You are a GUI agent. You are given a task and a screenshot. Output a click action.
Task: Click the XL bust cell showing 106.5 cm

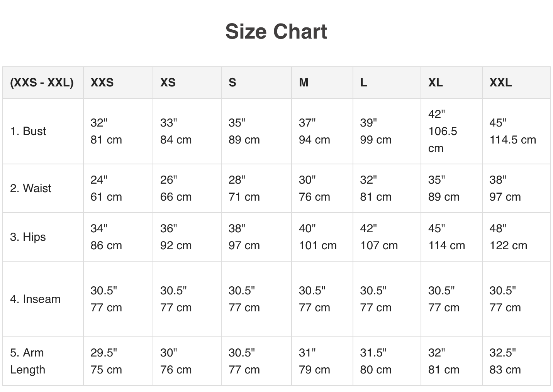pos(443,131)
